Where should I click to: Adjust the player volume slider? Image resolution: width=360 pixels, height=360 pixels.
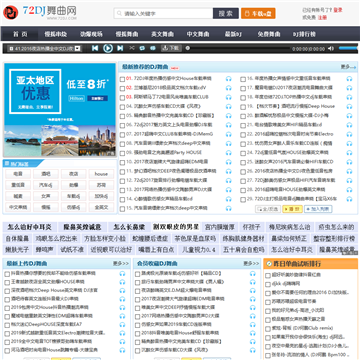(x=348, y=48)
